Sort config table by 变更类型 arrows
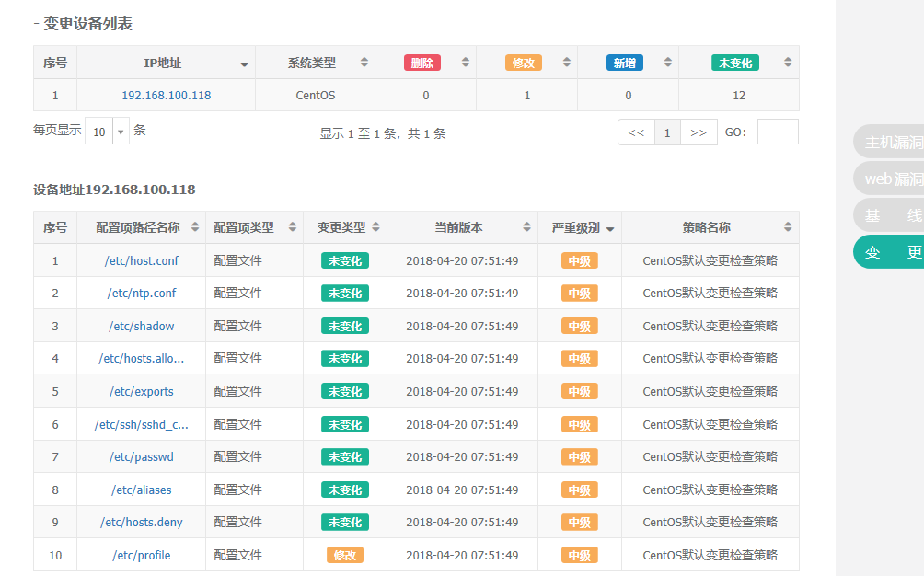This screenshot has width=924, height=576. click(x=376, y=227)
